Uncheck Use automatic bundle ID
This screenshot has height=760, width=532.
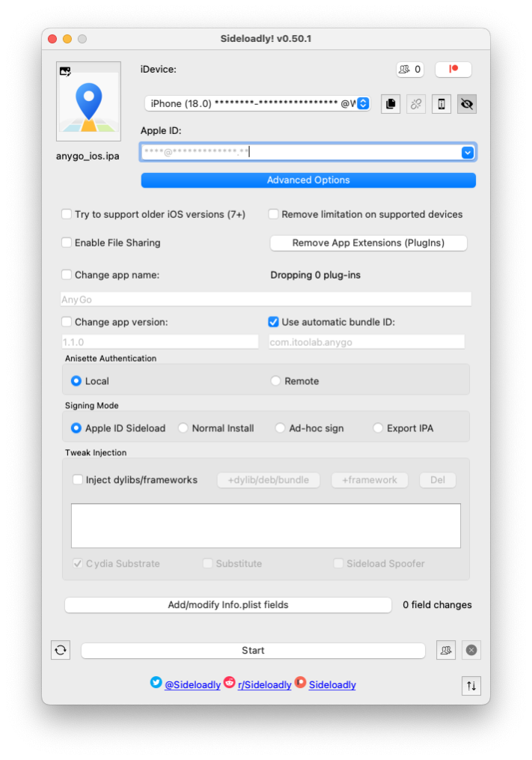pos(273,322)
